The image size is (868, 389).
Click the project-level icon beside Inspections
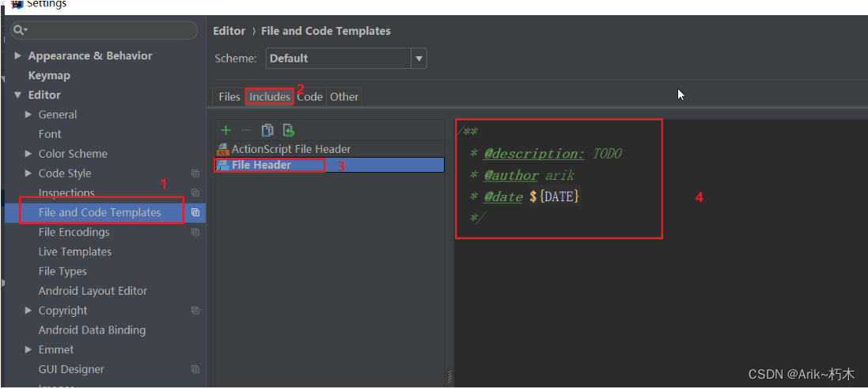[195, 193]
